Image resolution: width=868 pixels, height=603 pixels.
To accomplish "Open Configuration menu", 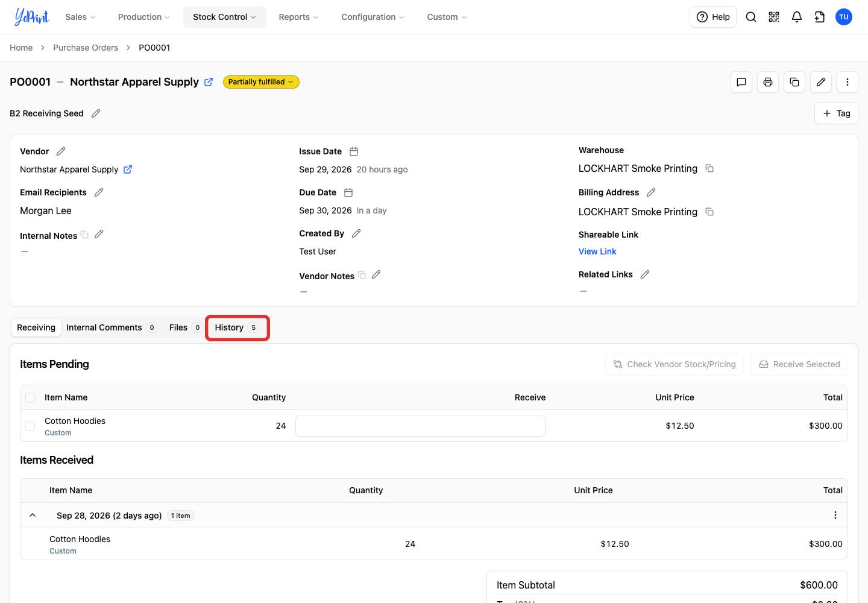I will click(x=373, y=17).
